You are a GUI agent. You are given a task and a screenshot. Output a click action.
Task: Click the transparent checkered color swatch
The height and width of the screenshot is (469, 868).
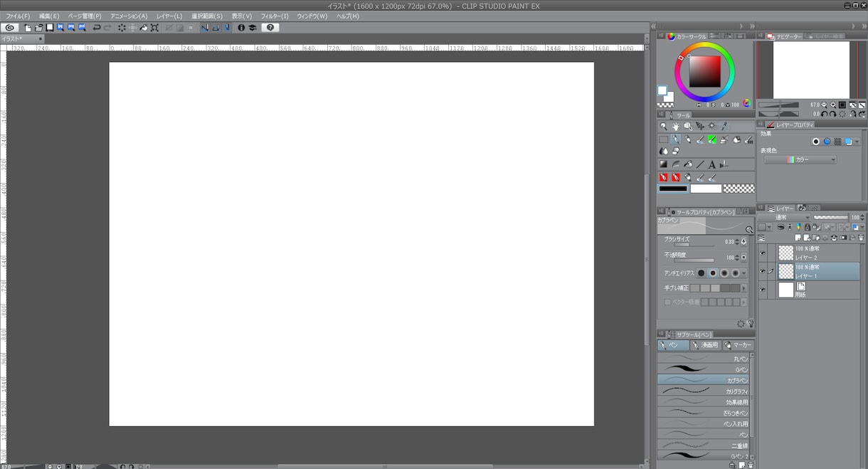point(739,189)
